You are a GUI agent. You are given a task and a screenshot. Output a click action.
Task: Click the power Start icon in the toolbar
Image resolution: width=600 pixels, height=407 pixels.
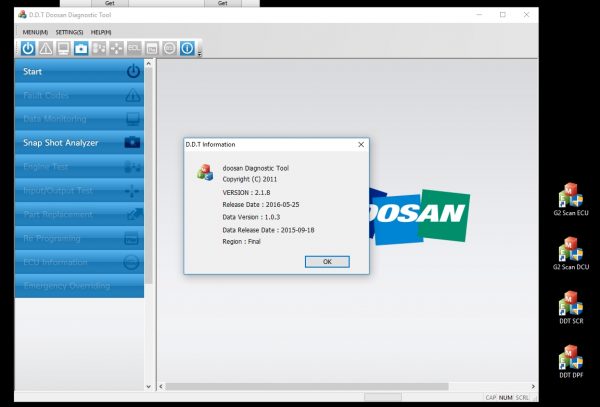point(28,49)
